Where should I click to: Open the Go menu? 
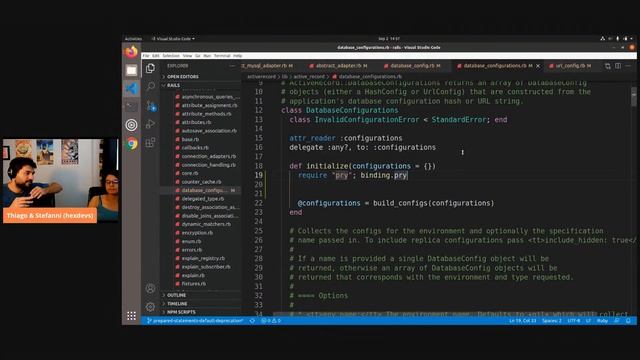point(198,56)
